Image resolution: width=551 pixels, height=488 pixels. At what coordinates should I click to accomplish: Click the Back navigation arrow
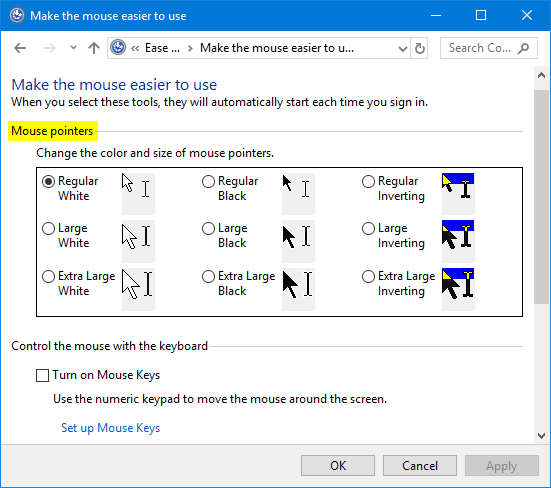click(x=20, y=48)
